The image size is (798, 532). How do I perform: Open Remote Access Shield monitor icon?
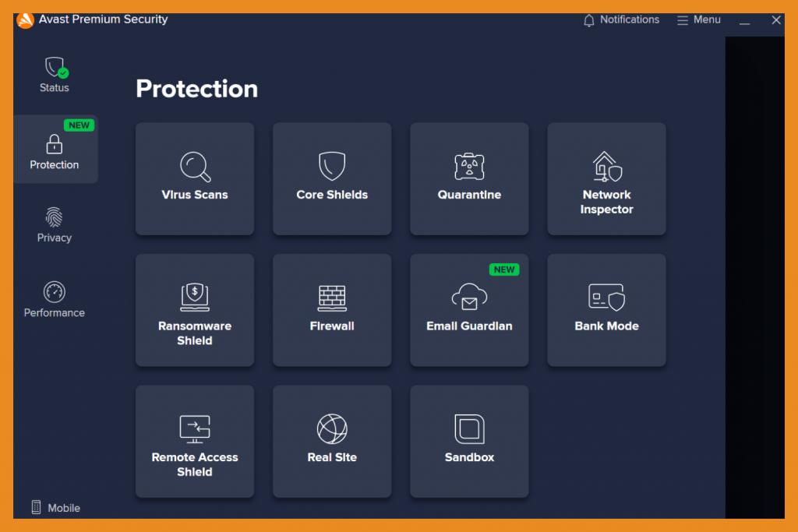(194, 428)
